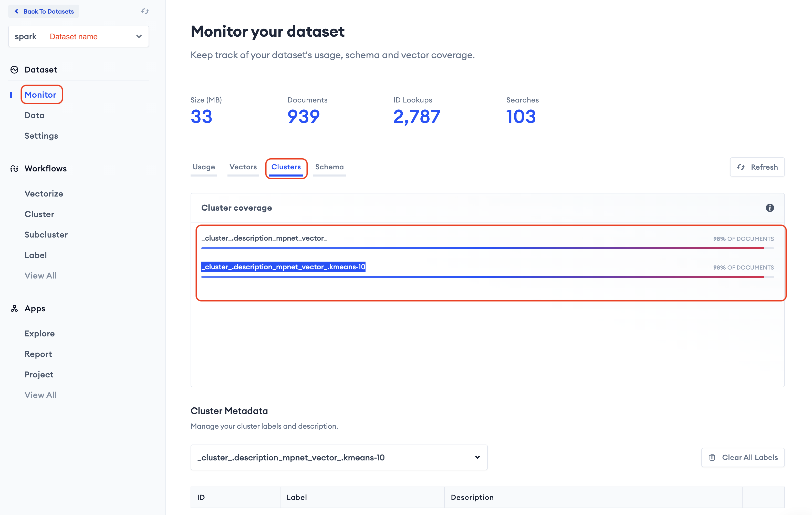Click the back chevron in Back To Datasets
Image resolution: width=812 pixels, height=515 pixels.
click(17, 12)
